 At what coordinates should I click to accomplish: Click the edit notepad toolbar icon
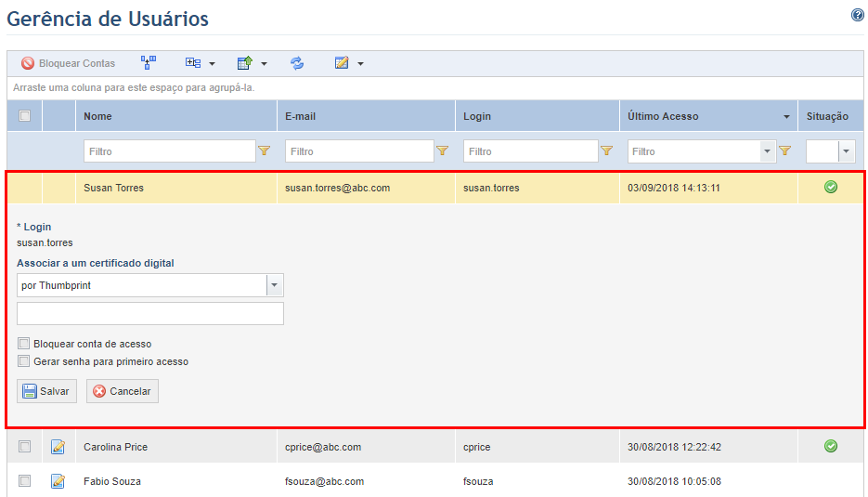point(342,63)
